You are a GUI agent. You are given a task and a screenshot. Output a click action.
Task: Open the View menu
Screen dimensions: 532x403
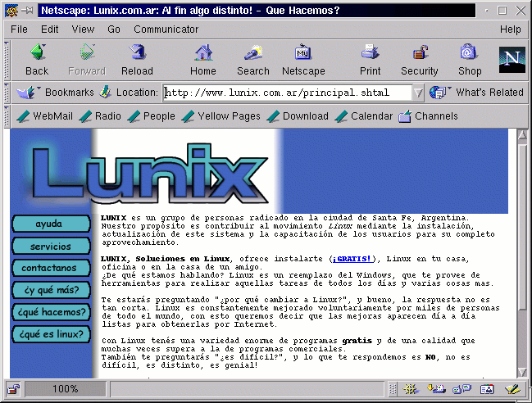(x=83, y=29)
